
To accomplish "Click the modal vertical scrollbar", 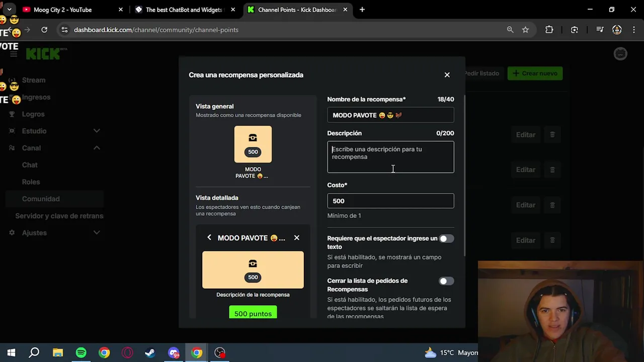I will point(464,176).
